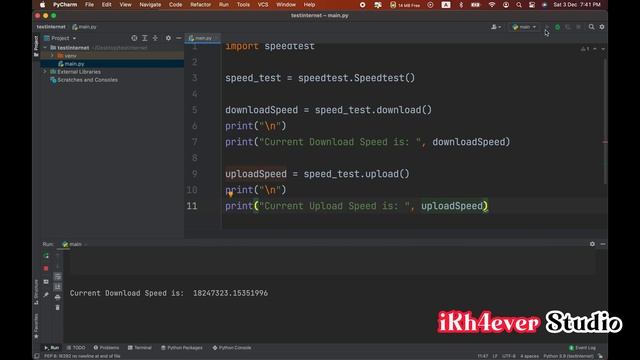
Task: Click the Run panel layout restore icon
Action: point(46,282)
